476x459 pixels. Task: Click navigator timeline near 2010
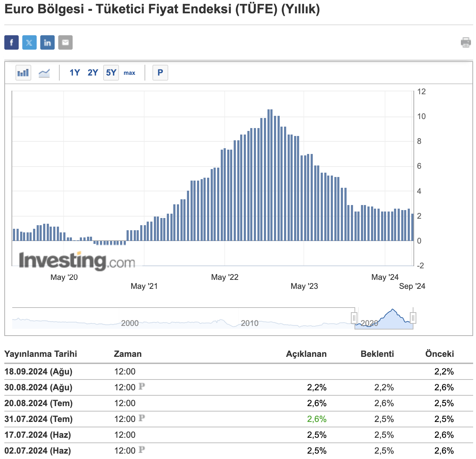[250, 323]
